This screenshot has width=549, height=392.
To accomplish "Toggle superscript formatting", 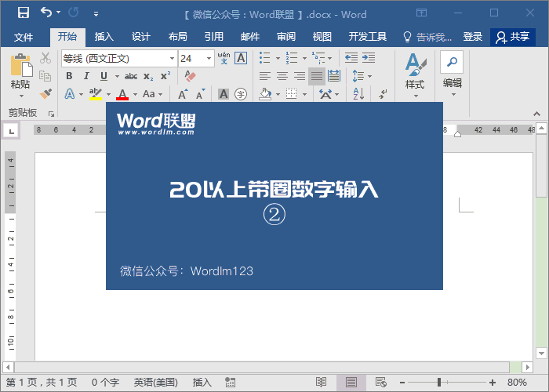I will [x=165, y=76].
